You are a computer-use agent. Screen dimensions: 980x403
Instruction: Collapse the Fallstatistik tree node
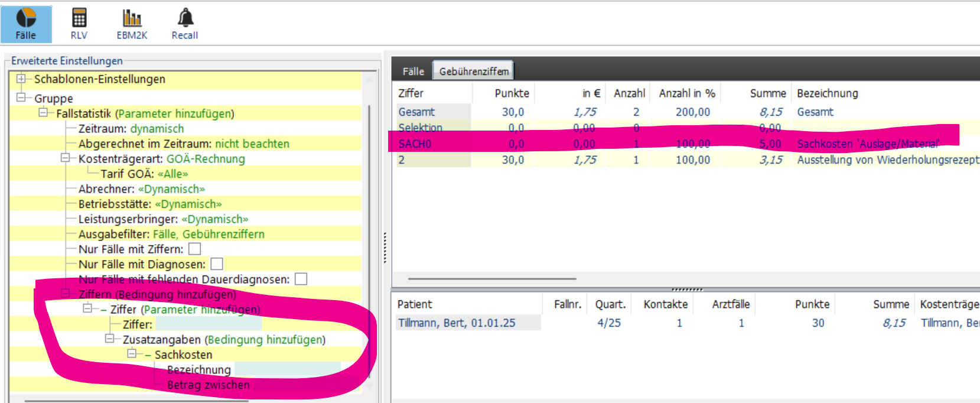43,112
